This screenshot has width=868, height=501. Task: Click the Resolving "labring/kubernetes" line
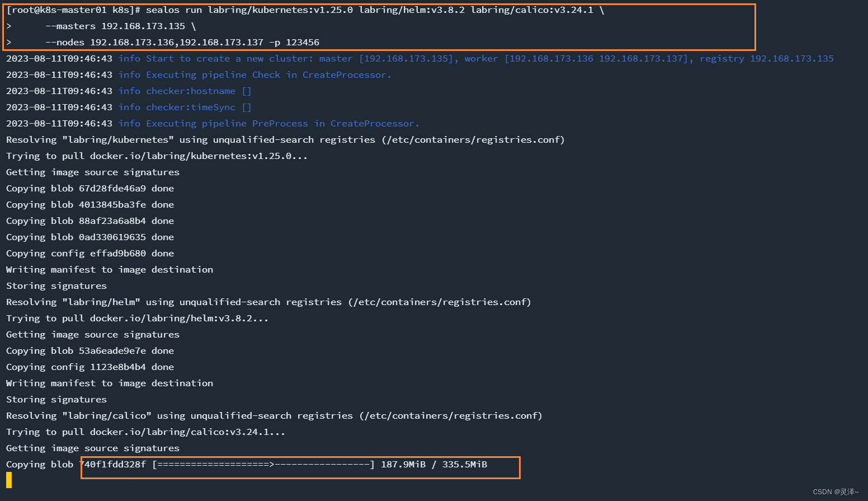[x=285, y=140]
